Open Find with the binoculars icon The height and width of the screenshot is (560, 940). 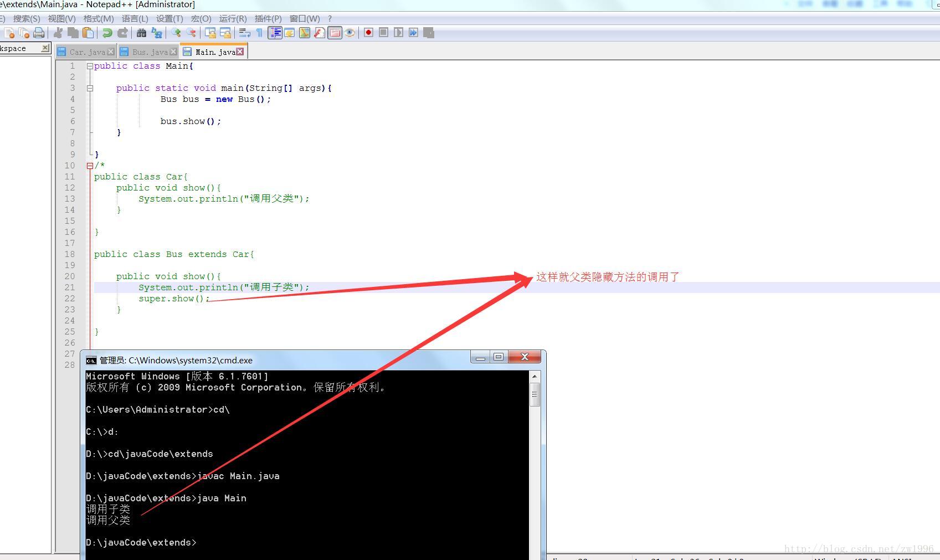[x=142, y=33]
